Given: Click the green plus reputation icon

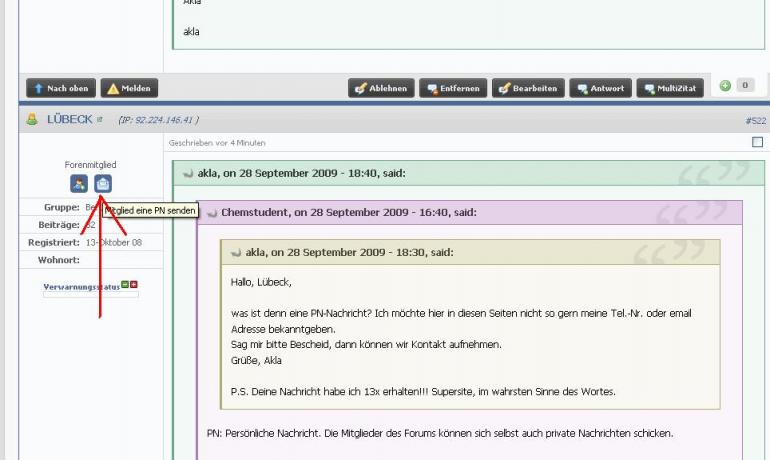Looking at the screenshot, I should [x=725, y=86].
